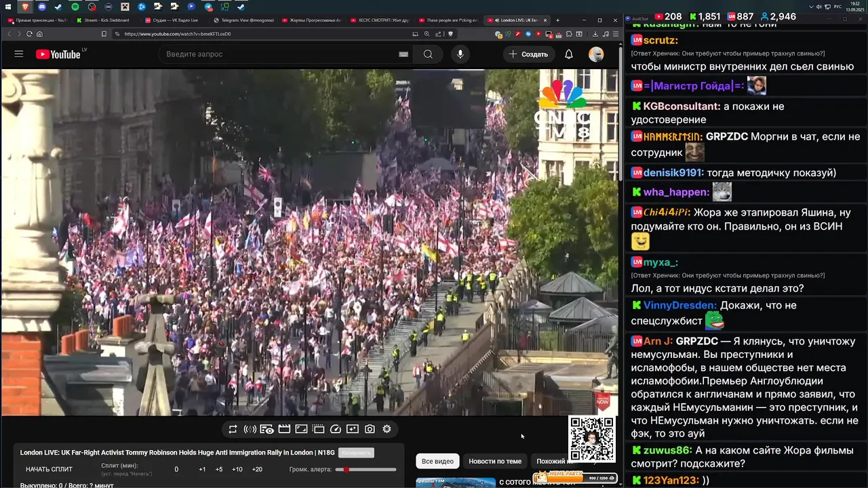Add +10 minutes to split
The height and width of the screenshot is (488, 868).
click(x=237, y=469)
